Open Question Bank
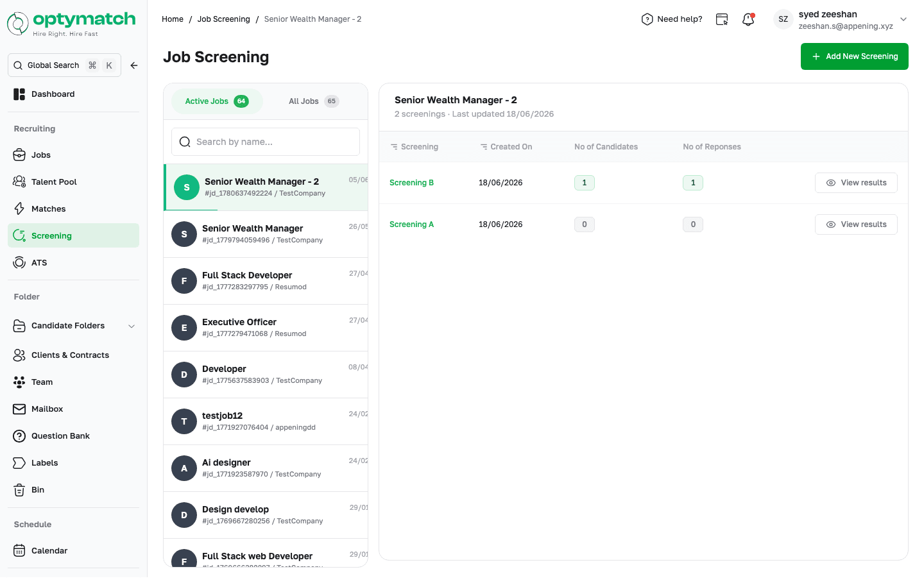Image resolution: width=924 pixels, height=583 pixels. (73, 436)
